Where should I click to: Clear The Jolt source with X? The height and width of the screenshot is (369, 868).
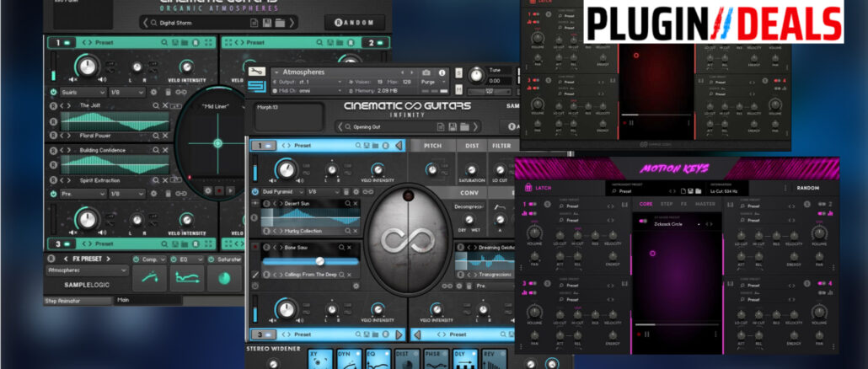click(x=165, y=105)
